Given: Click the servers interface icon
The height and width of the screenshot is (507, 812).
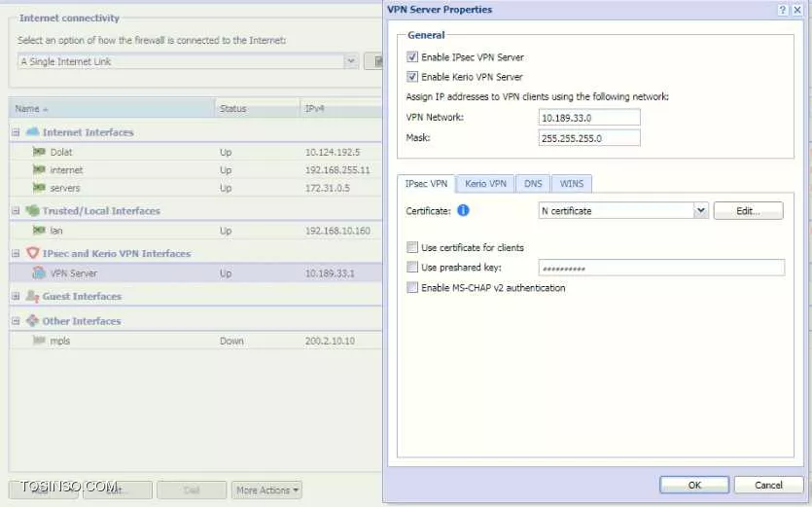Looking at the screenshot, I should [39, 187].
